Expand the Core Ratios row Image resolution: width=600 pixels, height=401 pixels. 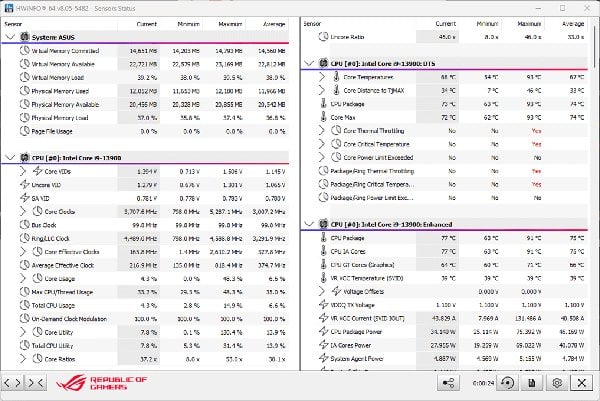pos(23,359)
